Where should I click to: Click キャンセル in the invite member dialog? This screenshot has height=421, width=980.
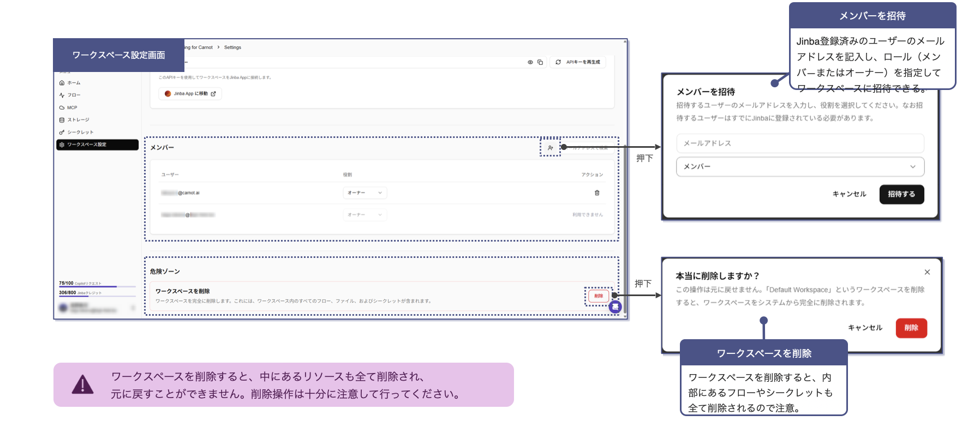[x=849, y=194]
